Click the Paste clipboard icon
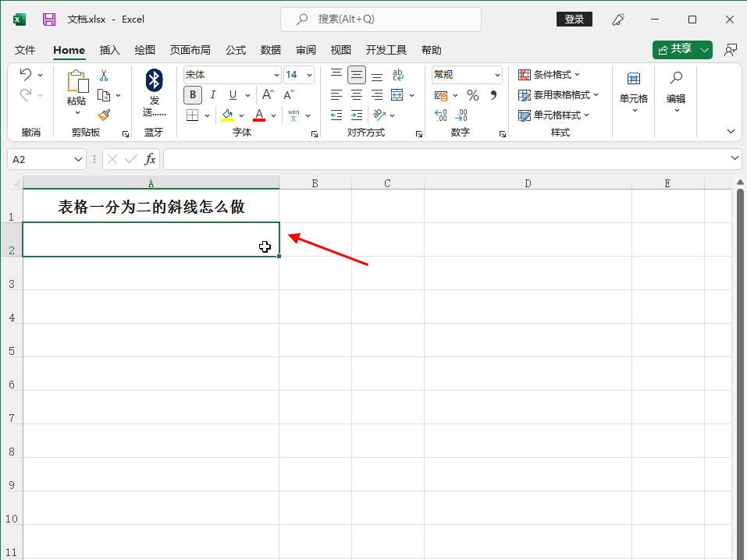Screen dimensions: 747x560 pos(77,81)
